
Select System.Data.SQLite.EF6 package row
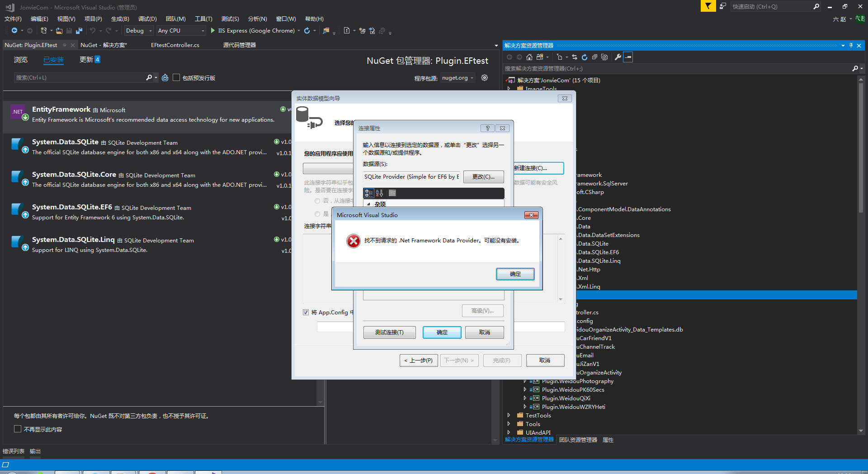(x=147, y=212)
